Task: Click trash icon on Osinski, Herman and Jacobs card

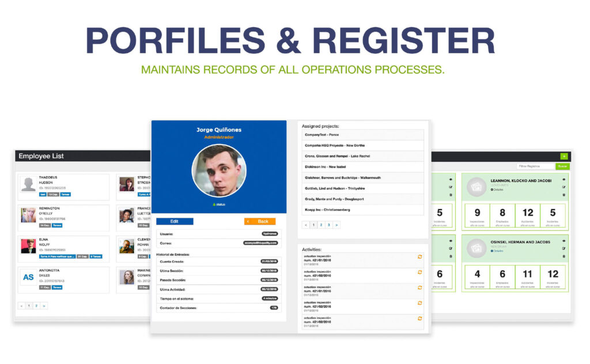Action: [x=563, y=256]
